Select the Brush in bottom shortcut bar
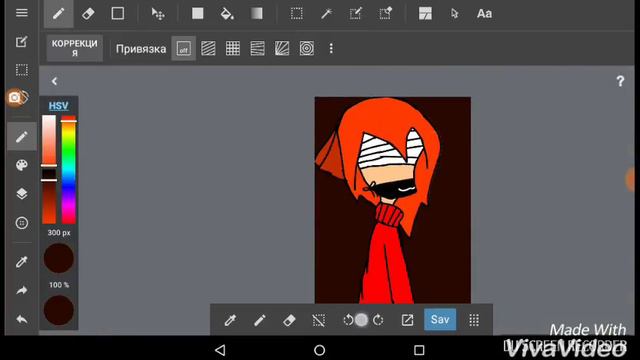The height and width of the screenshot is (360, 640). click(x=260, y=320)
